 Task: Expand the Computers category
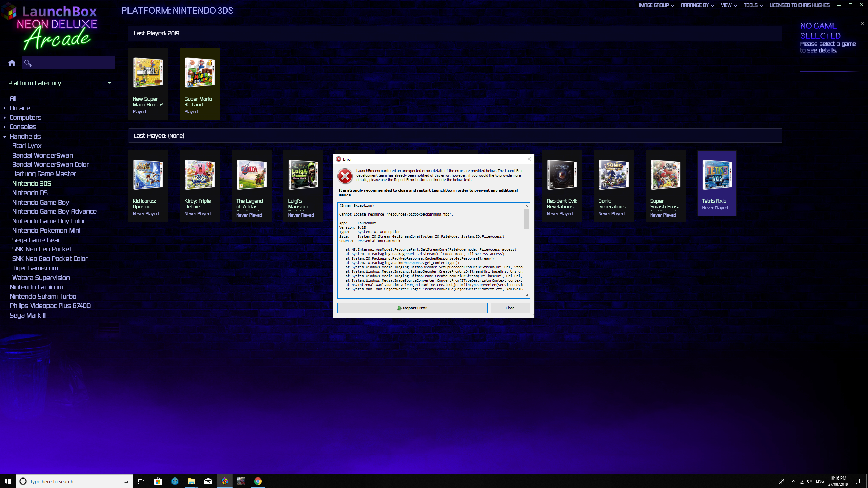[4, 118]
